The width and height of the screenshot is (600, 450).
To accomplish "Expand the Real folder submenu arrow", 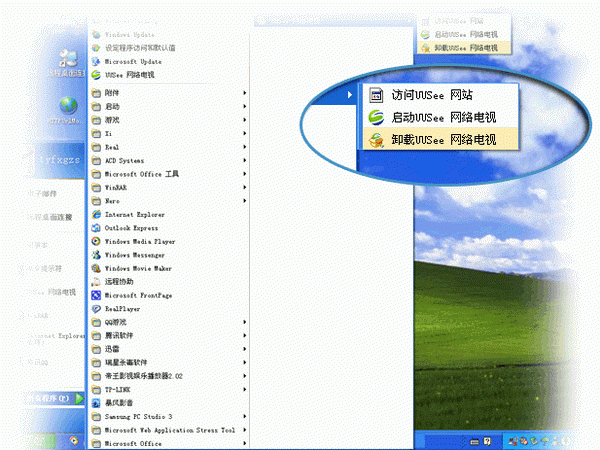I will [245, 147].
